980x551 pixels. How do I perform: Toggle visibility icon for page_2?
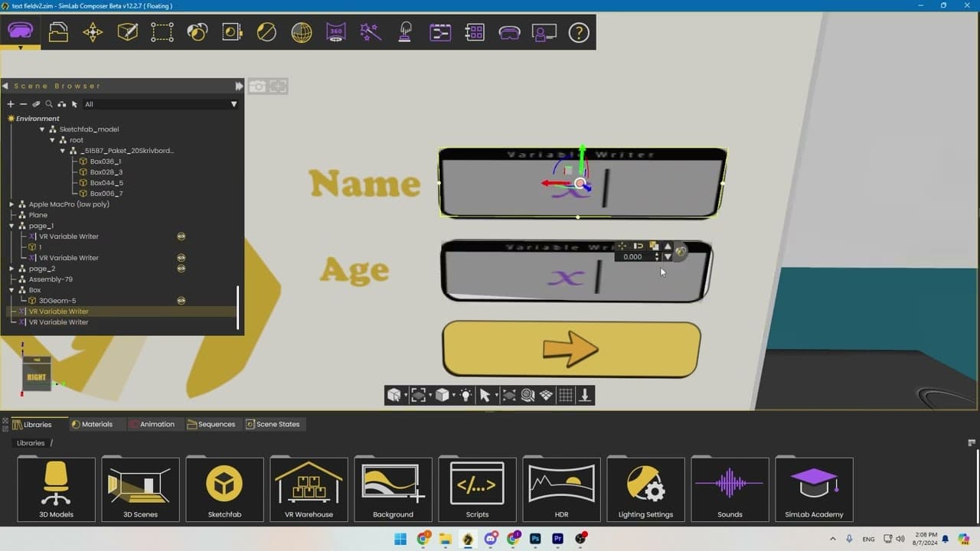pyautogui.click(x=181, y=269)
